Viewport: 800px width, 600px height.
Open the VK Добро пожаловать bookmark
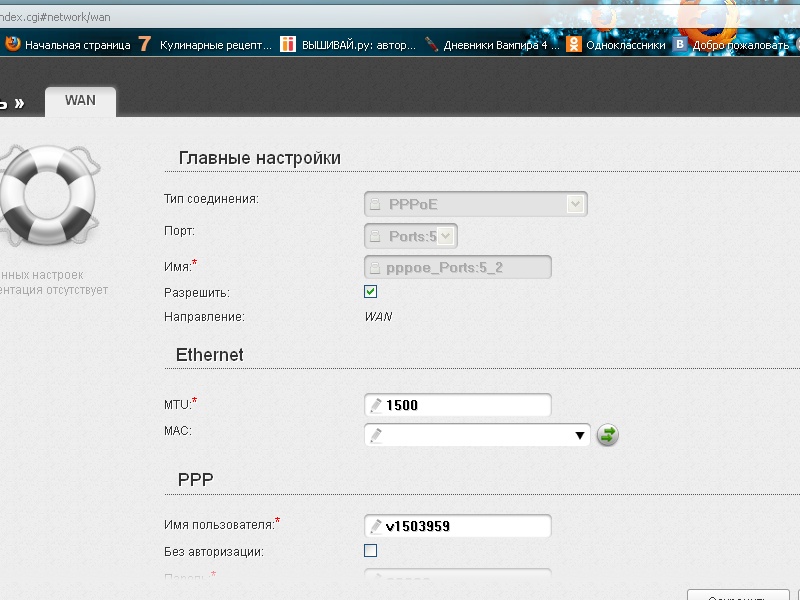click(735, 44)
